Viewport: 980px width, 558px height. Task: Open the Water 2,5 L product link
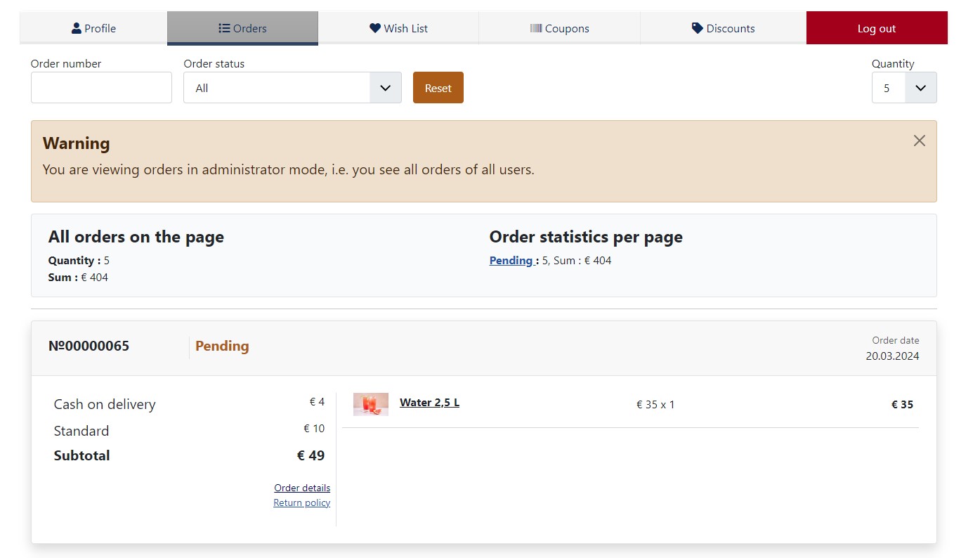click(429, 403)
